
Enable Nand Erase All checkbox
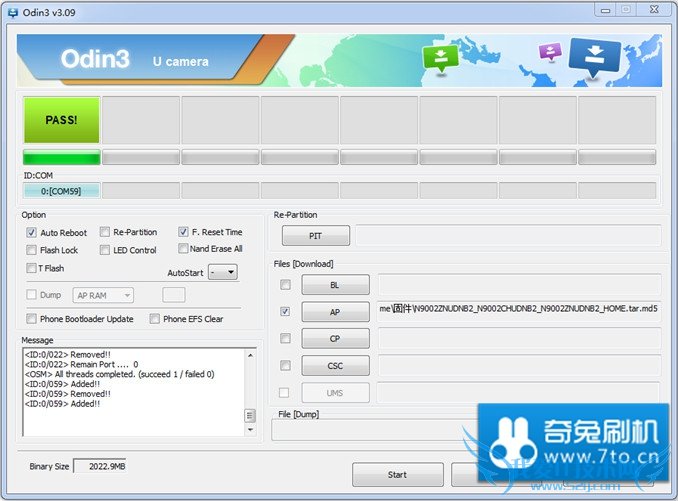[x=183, y=248]
